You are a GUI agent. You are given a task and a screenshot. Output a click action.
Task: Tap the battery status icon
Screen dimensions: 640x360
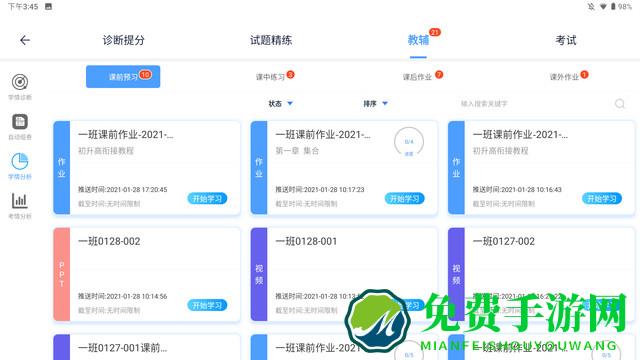coord(613,7)
